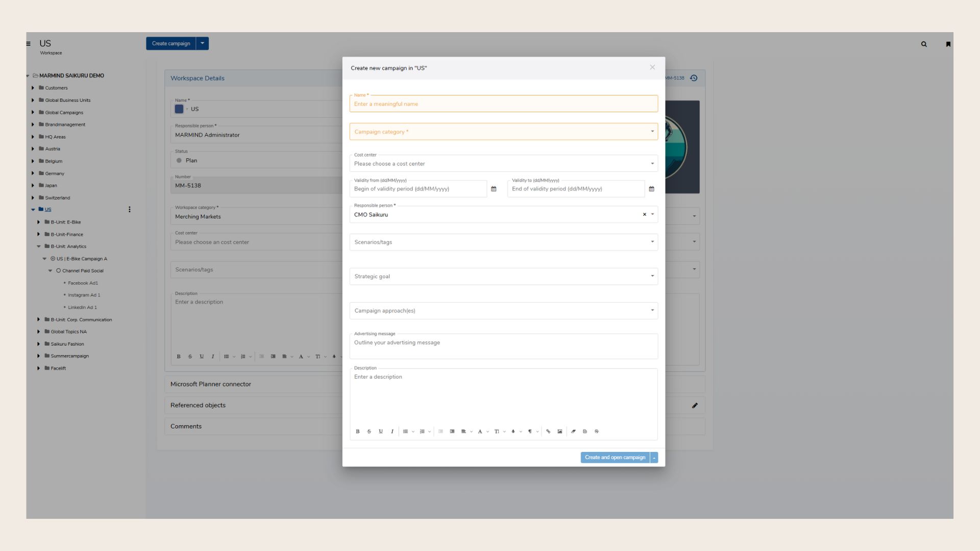980x551 pixels.
Task: Click the blue color swatch beside the US name
Action: (179, 109)
